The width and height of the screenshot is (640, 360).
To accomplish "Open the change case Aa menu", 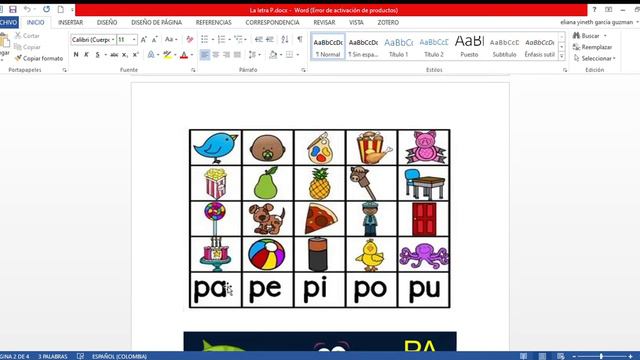I will (171, 40).
